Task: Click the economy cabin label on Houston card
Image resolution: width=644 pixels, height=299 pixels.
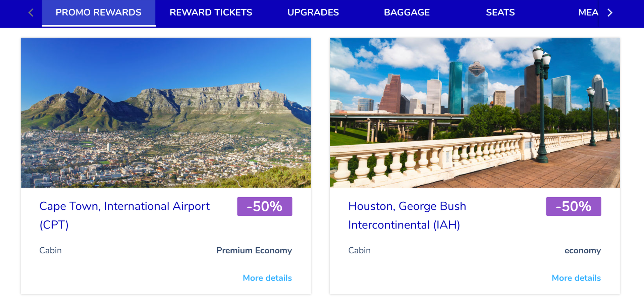Action: (x=583, y=250)
